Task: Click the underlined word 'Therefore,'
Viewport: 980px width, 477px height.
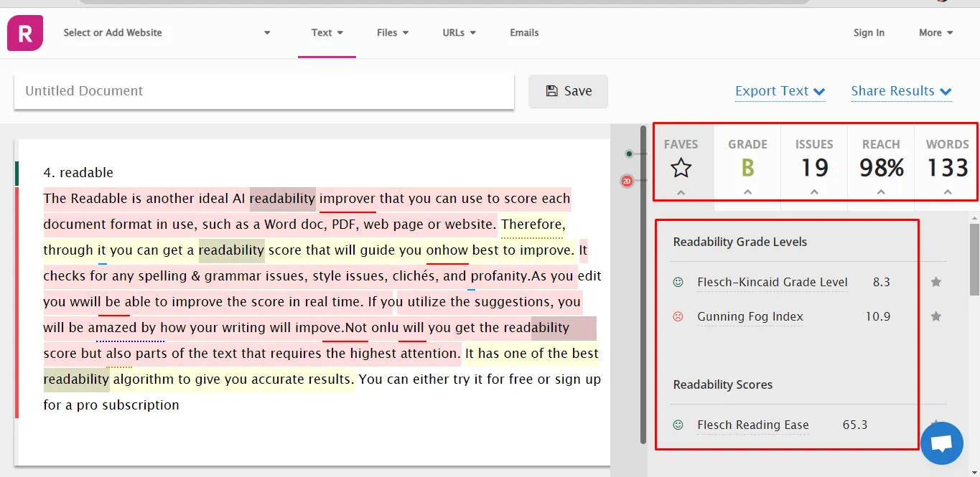Action: click(x=533, y=225)
